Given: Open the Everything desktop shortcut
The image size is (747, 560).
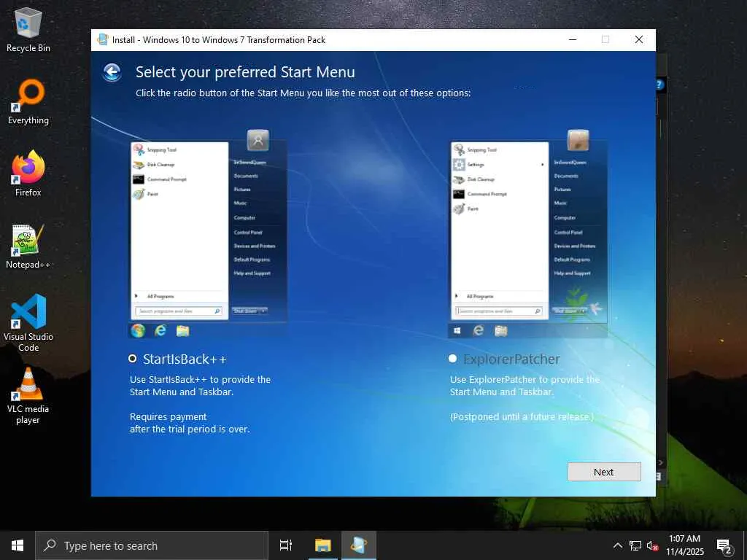Looking at the screenshot, I should tap(28, 102).
